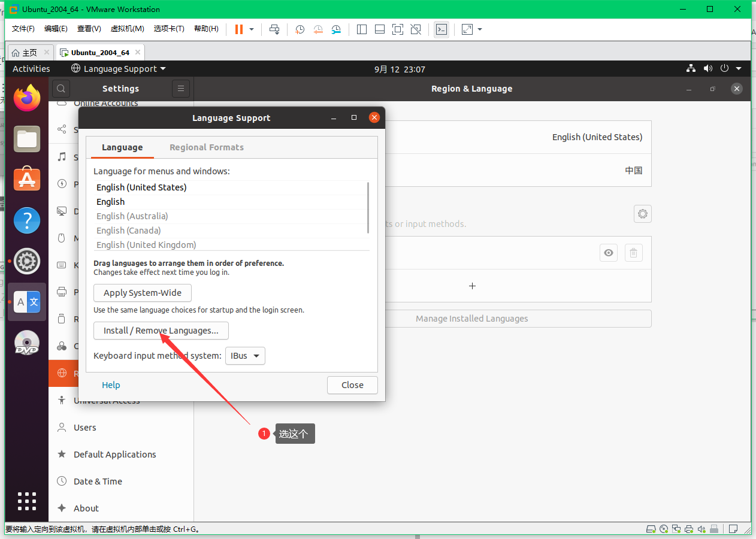The height and width of the screenshot is (539, 756).
Task: Select English (Canada) in language list
Action: (x=230, y=231)
